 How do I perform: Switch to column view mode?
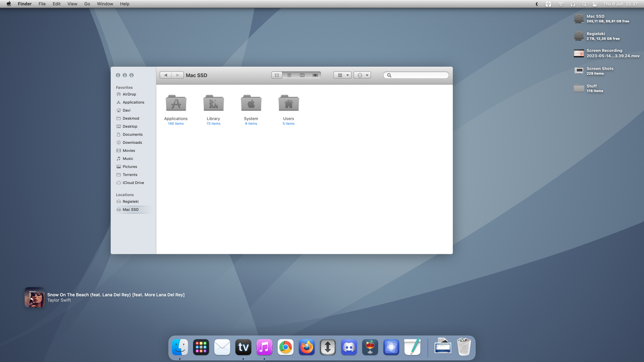coord(302,75)
